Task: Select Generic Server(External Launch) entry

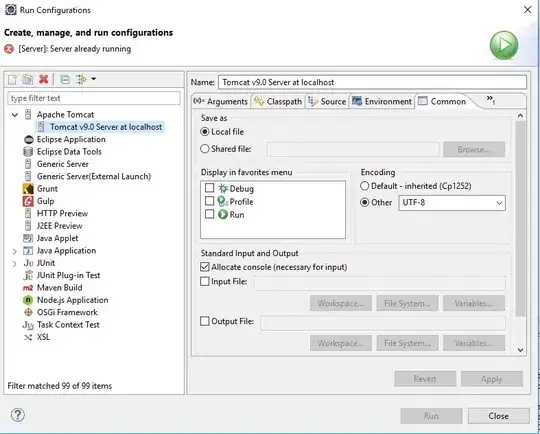Action: (x=94, y=176)
